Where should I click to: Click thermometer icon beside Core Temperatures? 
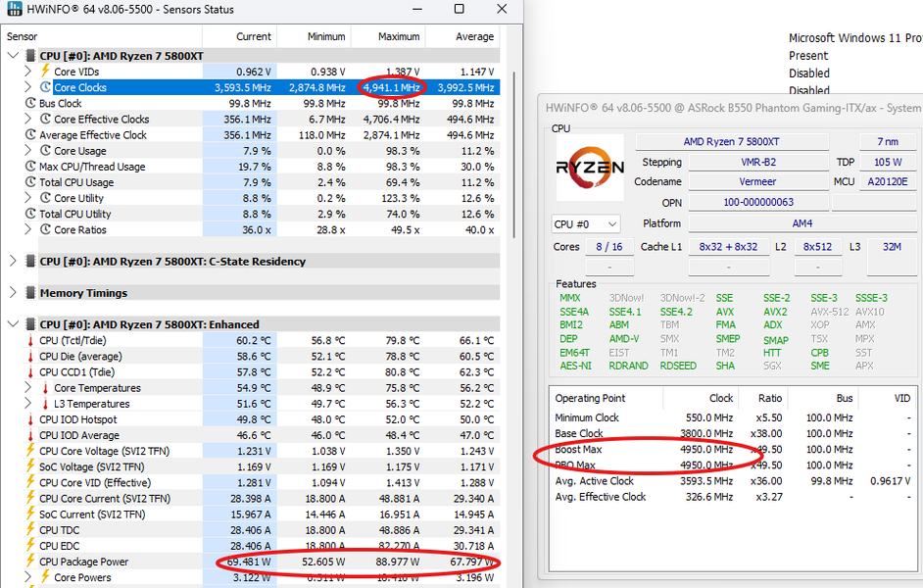click(45, 388)
